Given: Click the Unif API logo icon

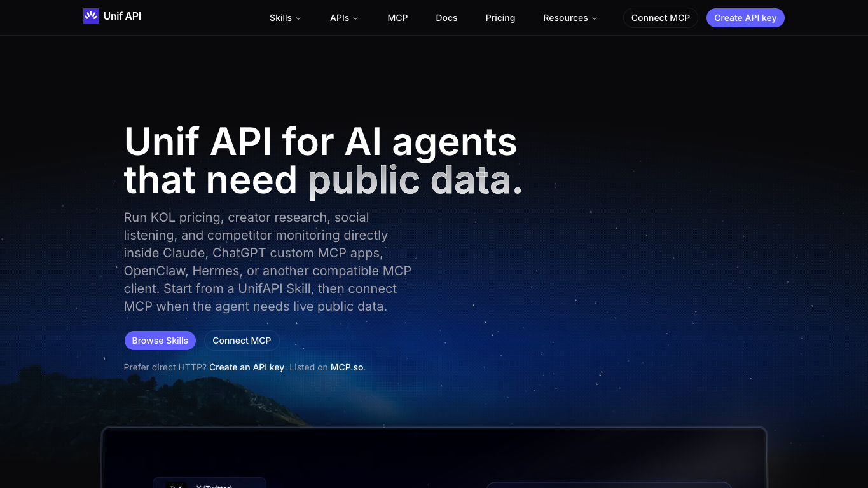Looking at the screenshot, I should (x=91, y=16).
